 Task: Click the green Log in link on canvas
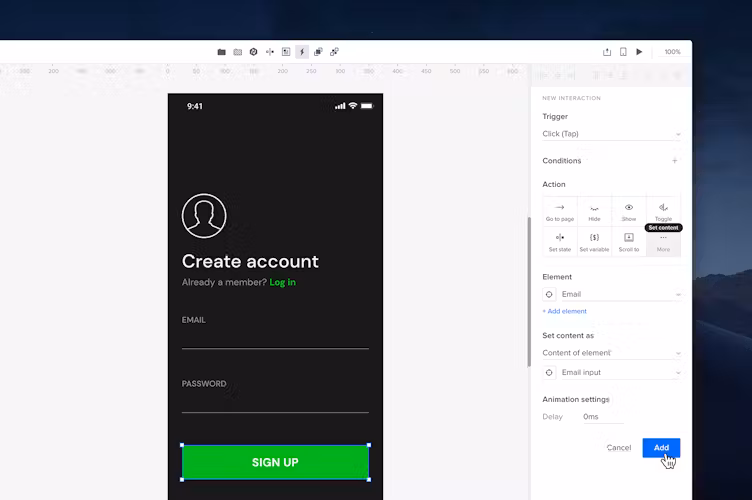[x=282, y=282]
